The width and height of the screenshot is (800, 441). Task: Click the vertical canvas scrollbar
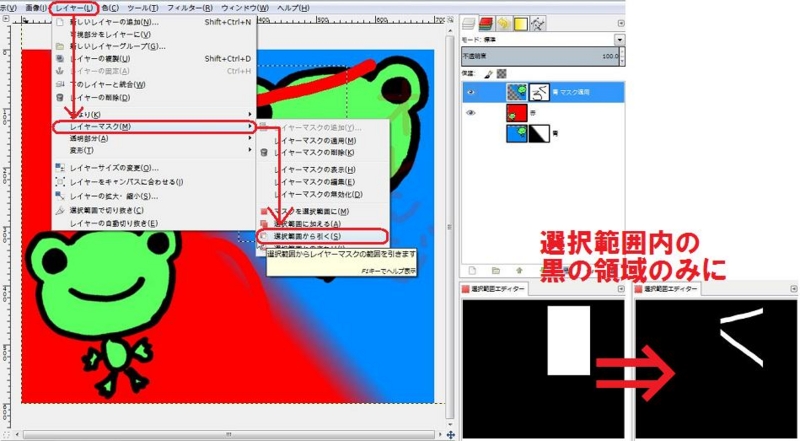449,227
